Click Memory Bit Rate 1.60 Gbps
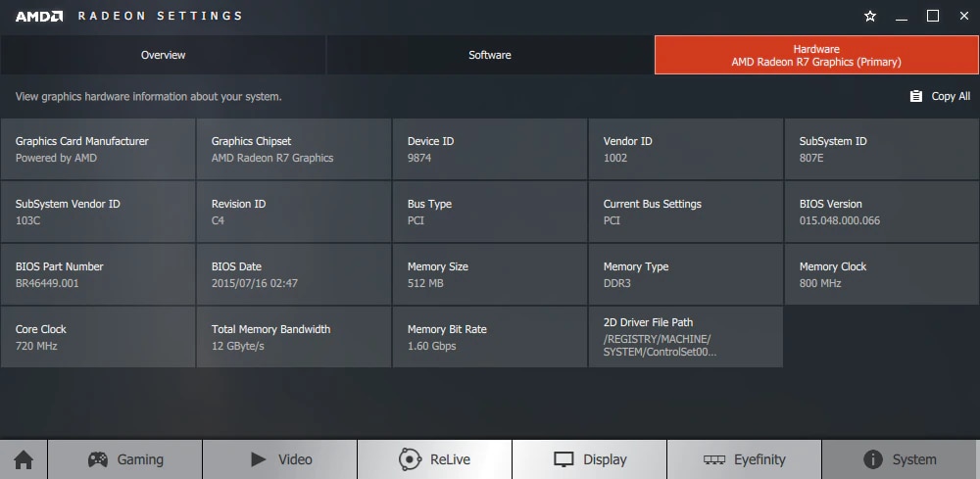This screenshot has width=980, height=479. tap(432, 346)
